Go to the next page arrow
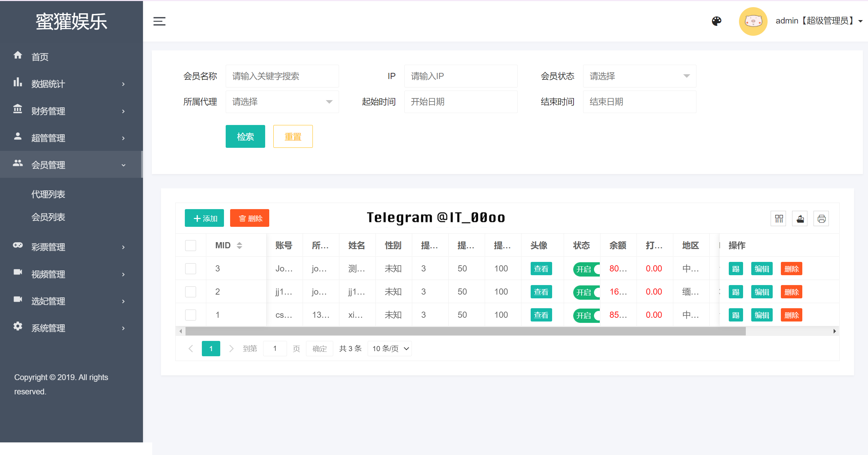Image resolution: width=868 pixels, height=455 pixels. point(231,348)
